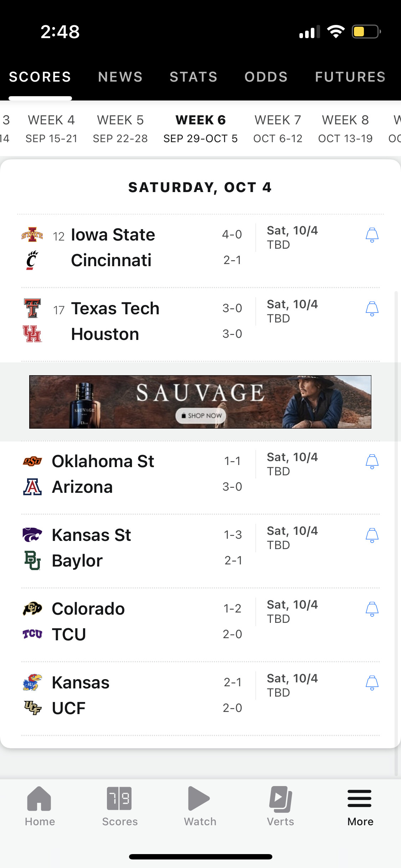Screen dimensions: 401x868
Task: Open the Watch play icon
Action: pos(199,799)
